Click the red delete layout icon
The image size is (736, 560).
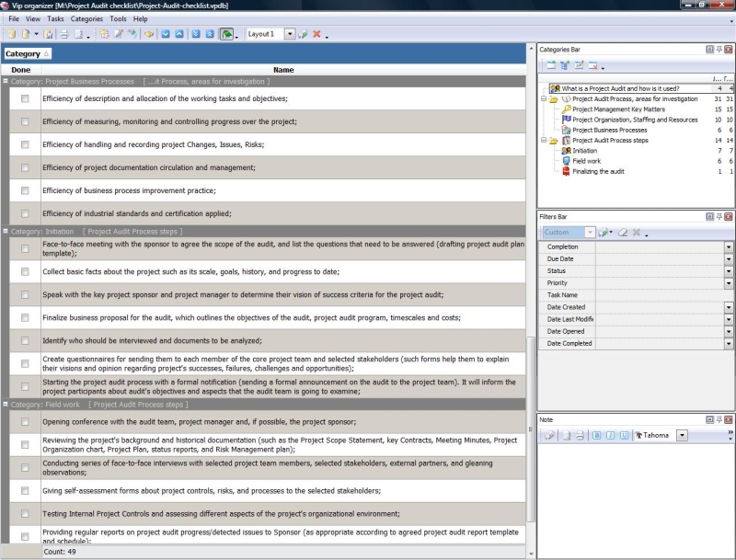pos(316,34)
